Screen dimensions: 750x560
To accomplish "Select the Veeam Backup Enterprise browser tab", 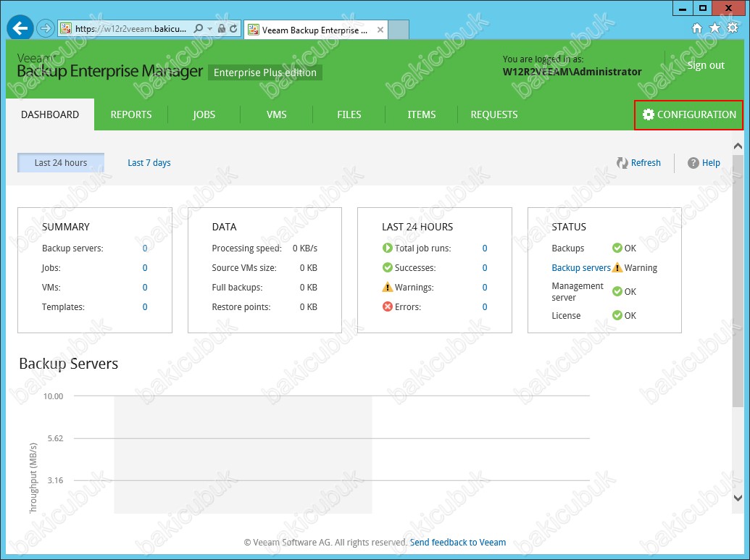I will click(x=315, y=30).
